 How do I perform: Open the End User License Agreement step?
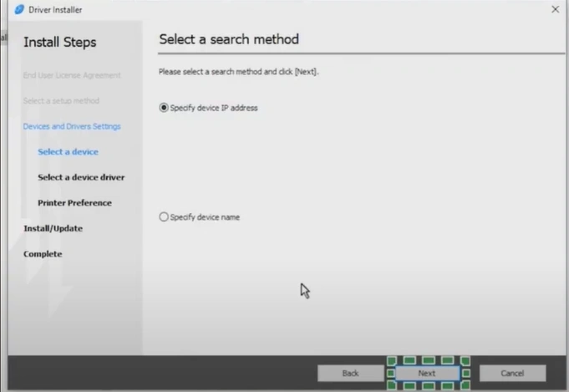pyautogui.click(x=72, y=75)
